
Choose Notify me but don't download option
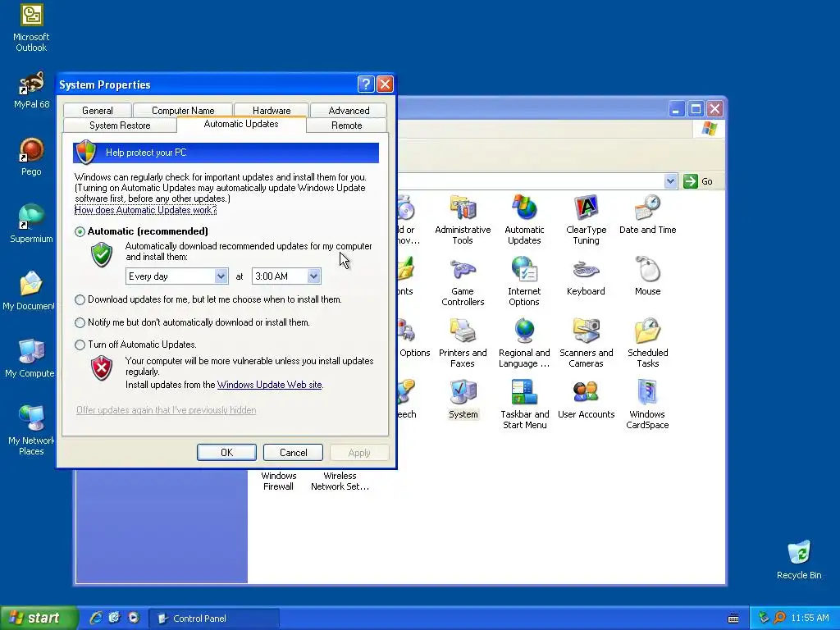(x=80, y=322)
